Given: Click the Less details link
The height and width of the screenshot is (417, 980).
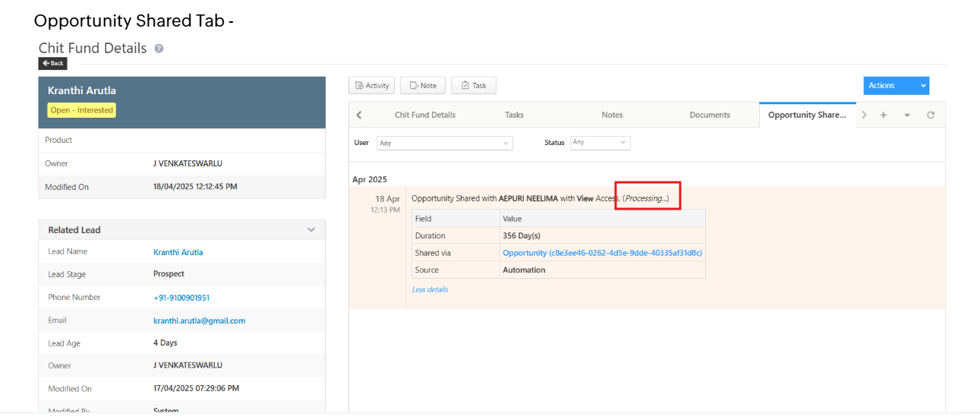Looking at the screenshot, I should 430,290.
